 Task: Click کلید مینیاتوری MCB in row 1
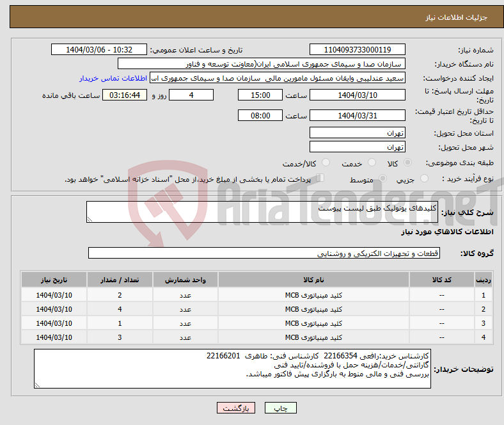(x=313, y=295)
